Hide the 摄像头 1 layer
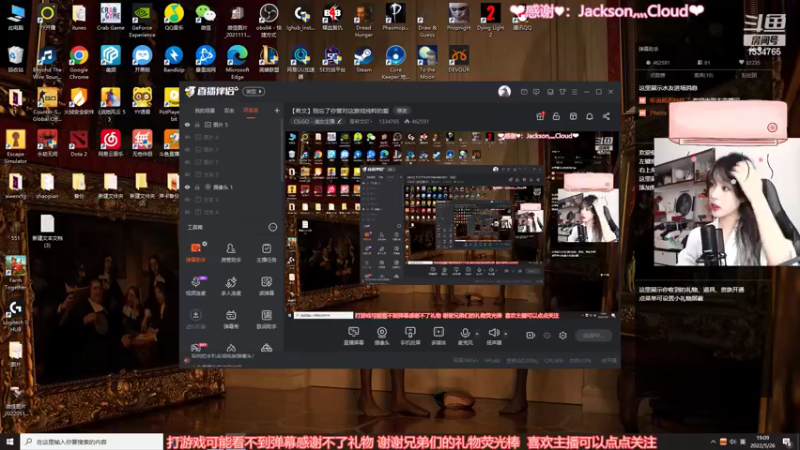Viewport: 800px width, 450px height. [x=188, y=187]
